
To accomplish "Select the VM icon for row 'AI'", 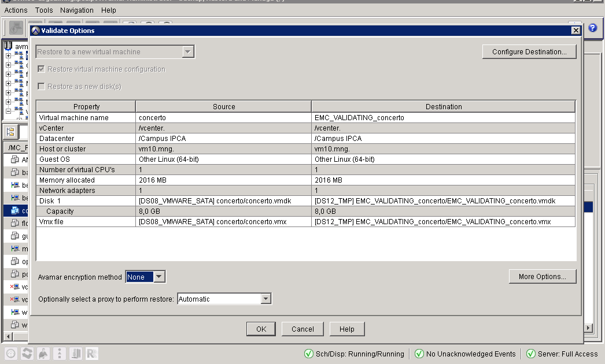I will [x=15, y=159].
